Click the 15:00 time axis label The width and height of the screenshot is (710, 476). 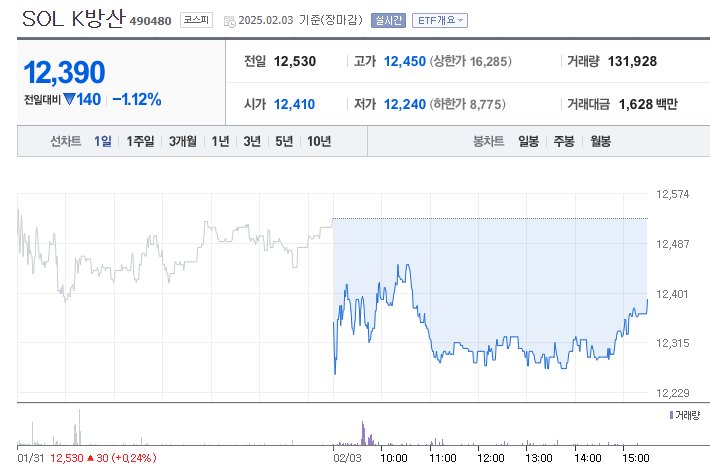point(636,458)
